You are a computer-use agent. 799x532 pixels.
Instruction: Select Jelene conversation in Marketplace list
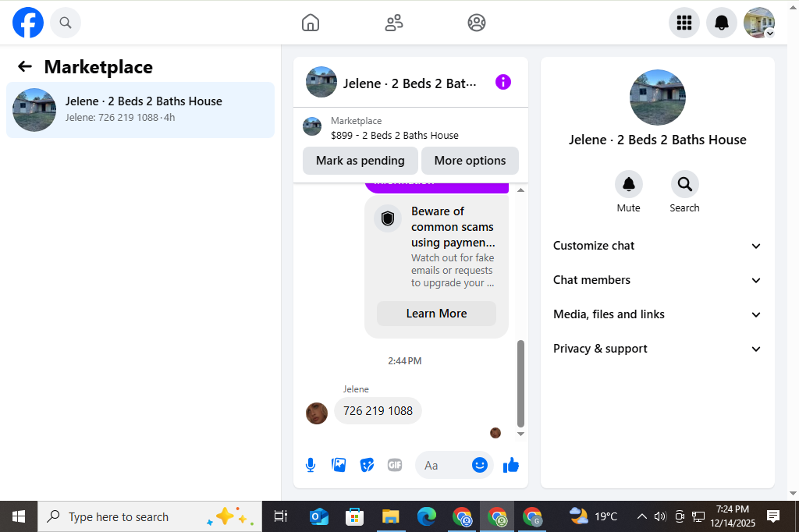pos(140,109)
